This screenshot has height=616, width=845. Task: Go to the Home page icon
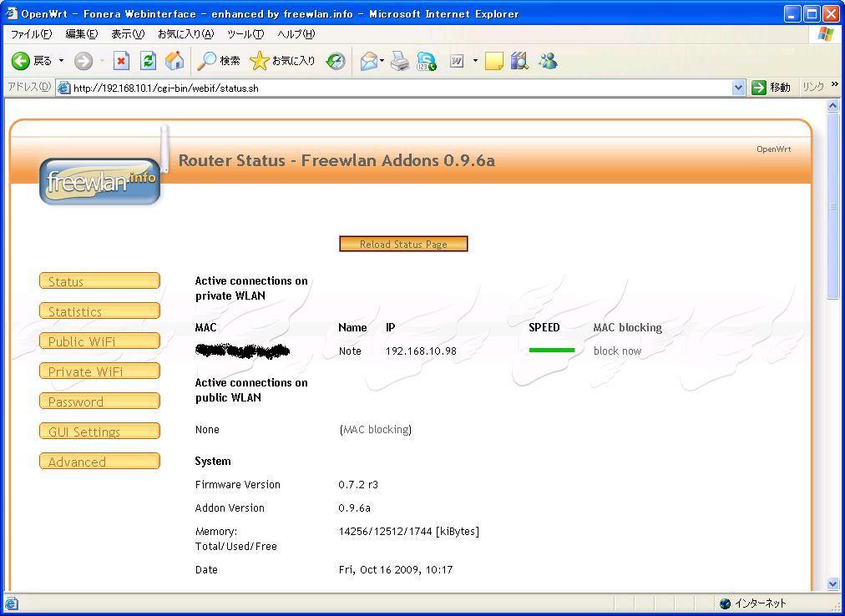pos(174,61)
